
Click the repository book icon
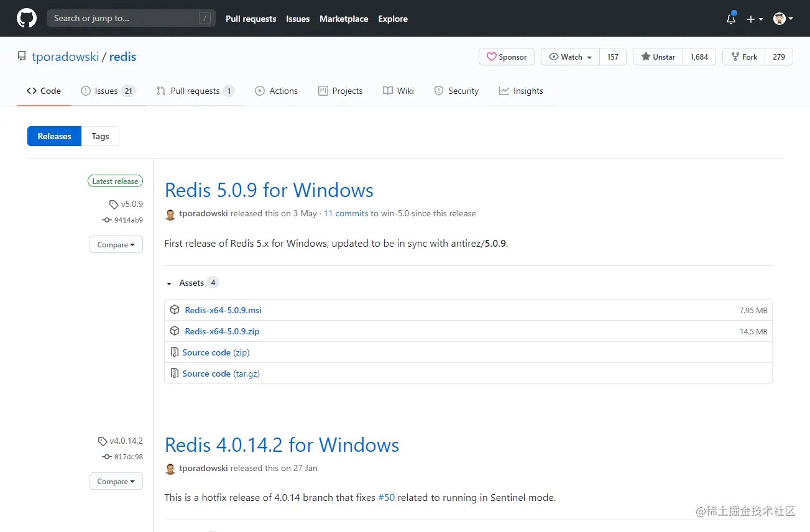pyautogui.click(x=22, y=57)
